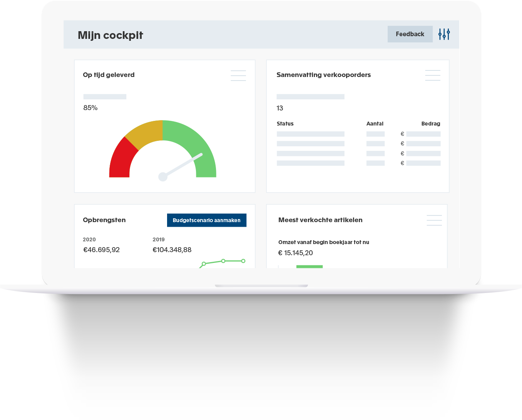Open the menu on Samenvatting verkooporders card

[x=432, y=75]
